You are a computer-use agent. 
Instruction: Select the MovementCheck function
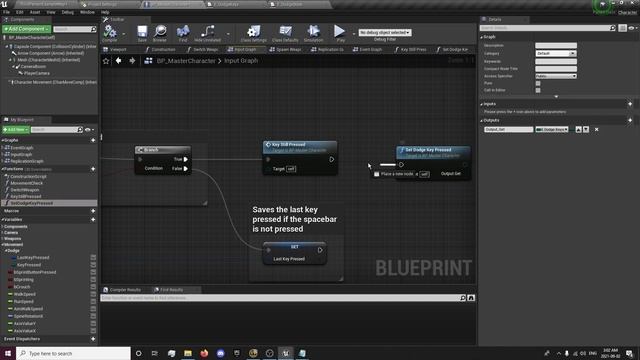(26, 183)
